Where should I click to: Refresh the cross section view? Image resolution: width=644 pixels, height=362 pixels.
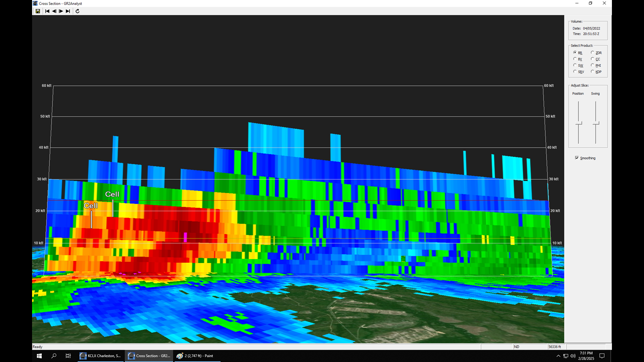77,11
